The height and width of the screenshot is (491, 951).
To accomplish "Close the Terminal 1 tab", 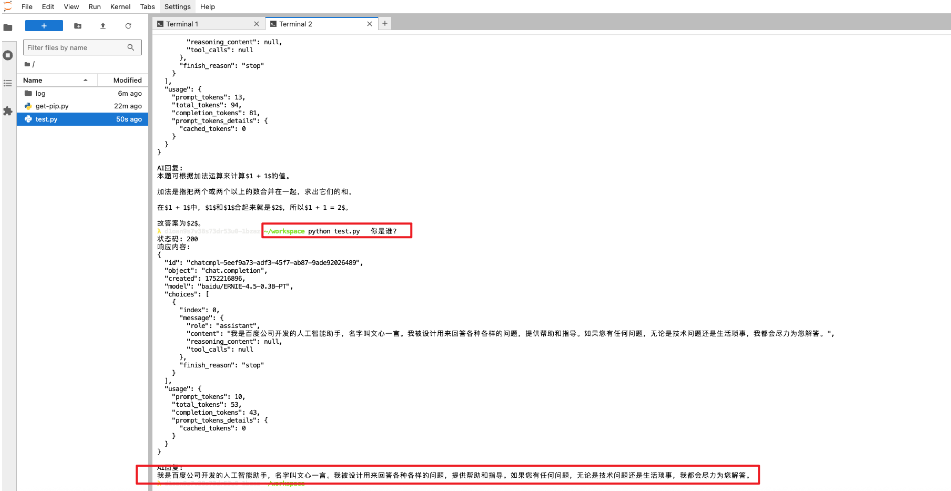I will [x=257, y=24].
